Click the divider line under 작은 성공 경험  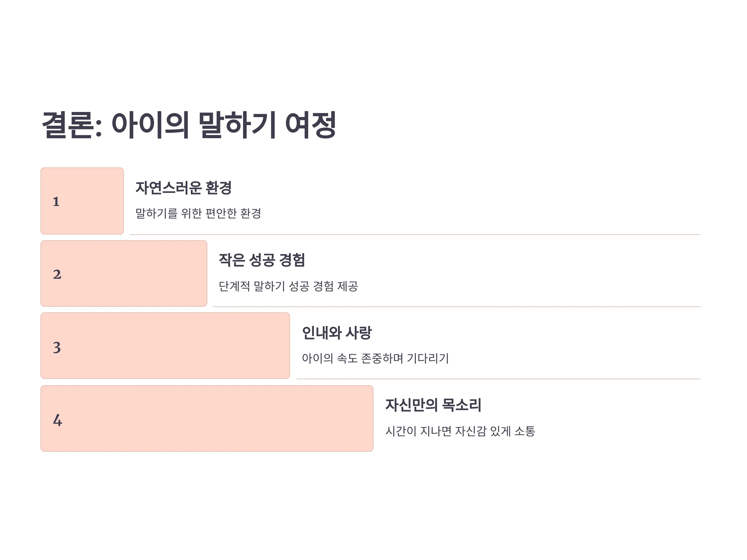point(457,307)
